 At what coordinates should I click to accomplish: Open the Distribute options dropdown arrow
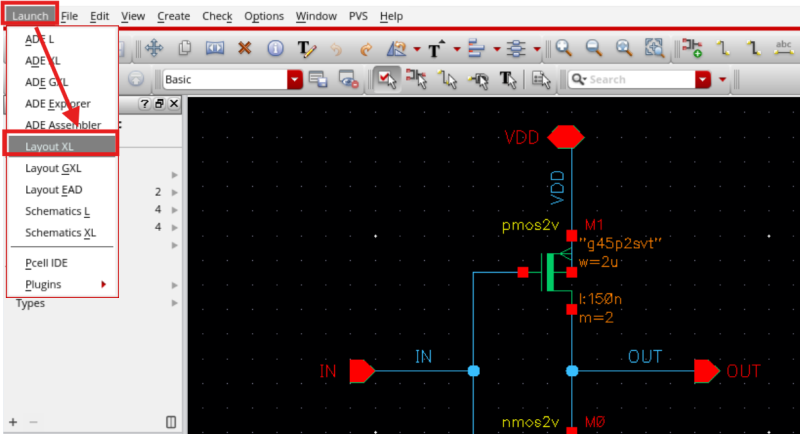536,49
